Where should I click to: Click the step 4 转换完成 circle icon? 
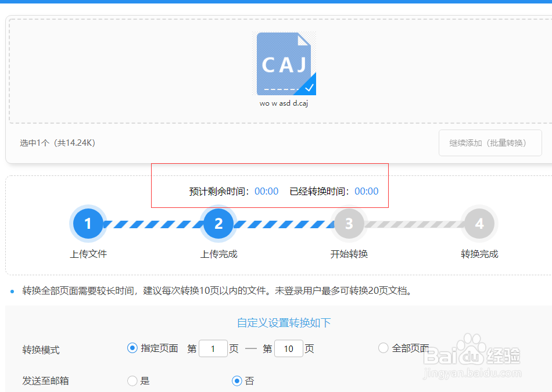point(479,223)
